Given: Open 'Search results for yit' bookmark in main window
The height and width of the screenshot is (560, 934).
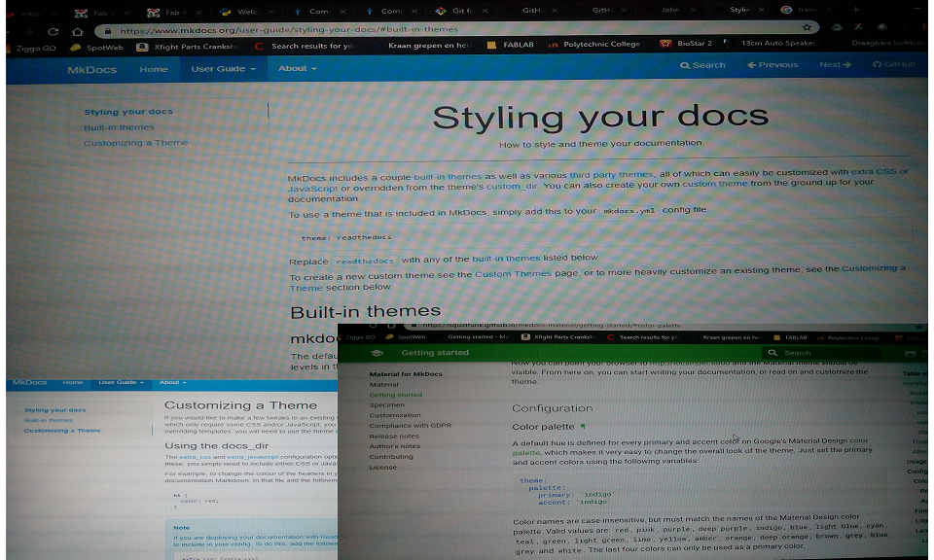Looking at the screenshot, I should click(x=304, y=46).
